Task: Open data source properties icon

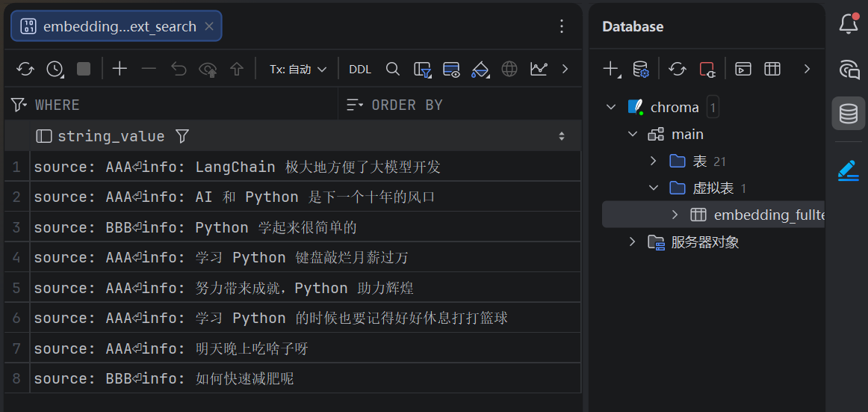Action: [x=640, y=70]
